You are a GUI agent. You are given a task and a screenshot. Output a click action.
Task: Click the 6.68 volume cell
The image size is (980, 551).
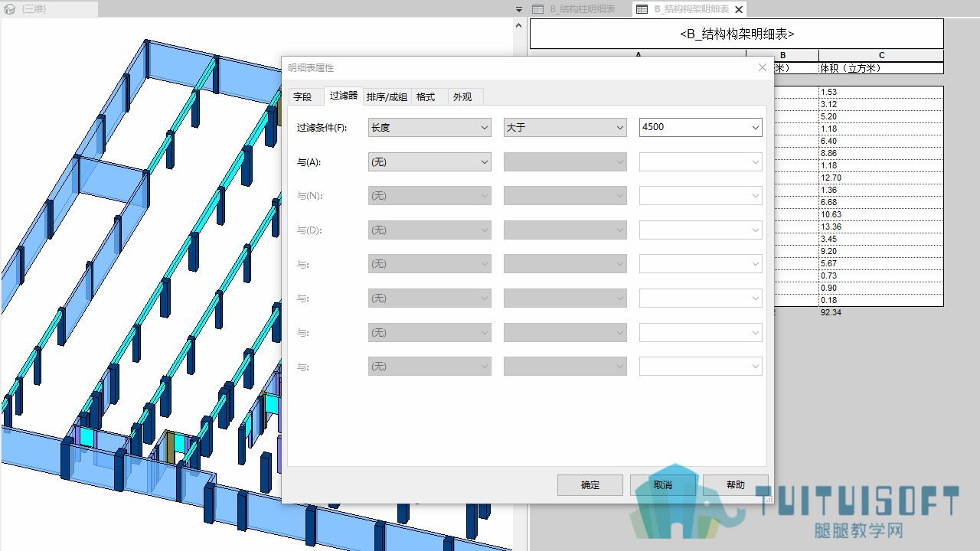point(881,202)
